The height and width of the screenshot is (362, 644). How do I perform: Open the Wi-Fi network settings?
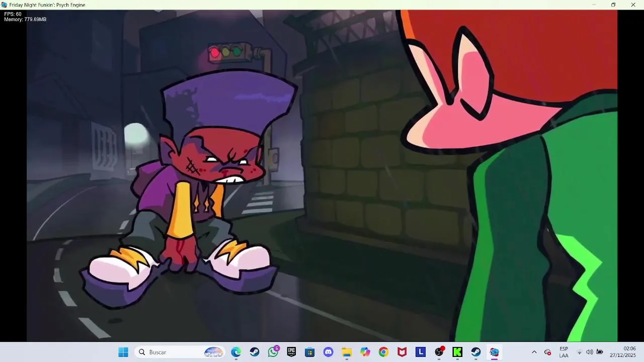[580, 352]
